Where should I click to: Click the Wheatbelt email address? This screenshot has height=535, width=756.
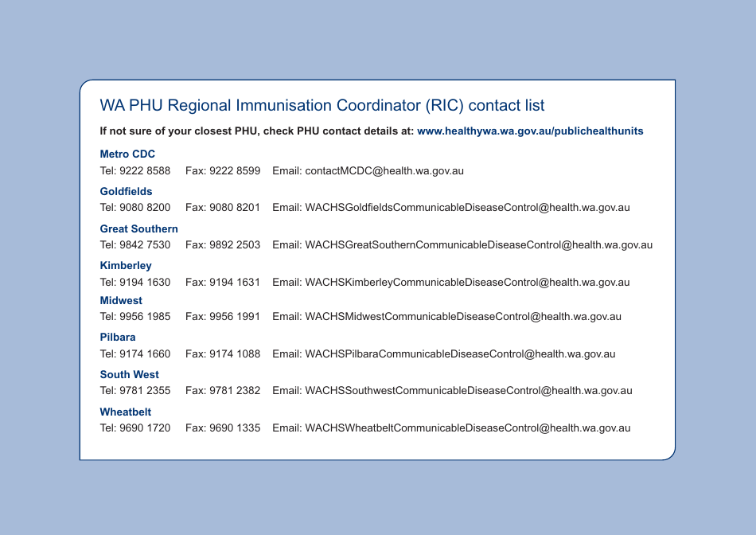tap(468, 428)
